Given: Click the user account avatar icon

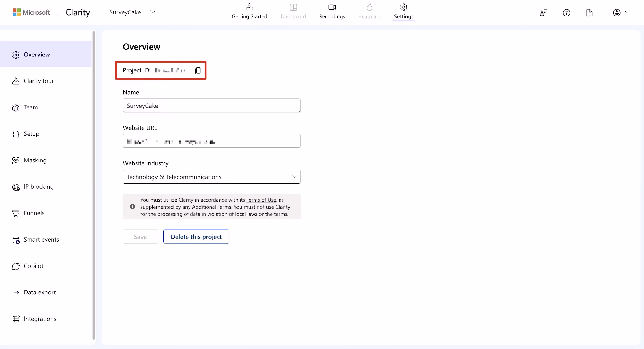Looking at the screenshot, I should click(616, 12).
